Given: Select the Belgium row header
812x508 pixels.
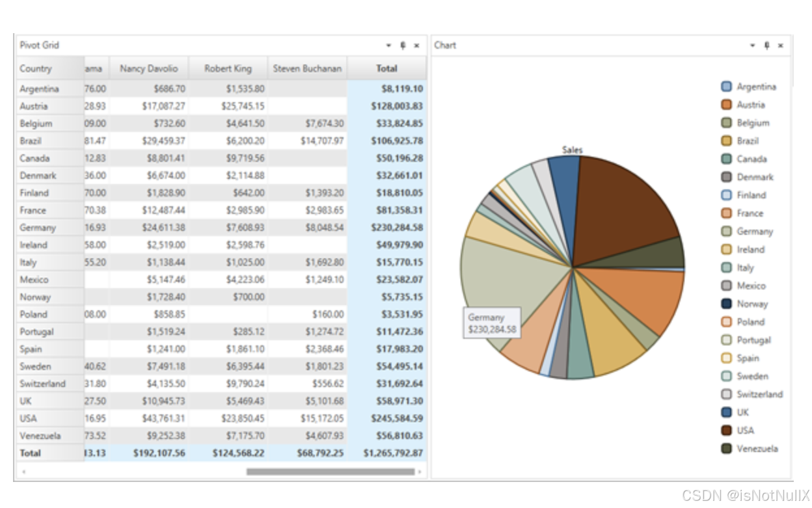Looking at the screenshot, I should [x=50, y=124].
